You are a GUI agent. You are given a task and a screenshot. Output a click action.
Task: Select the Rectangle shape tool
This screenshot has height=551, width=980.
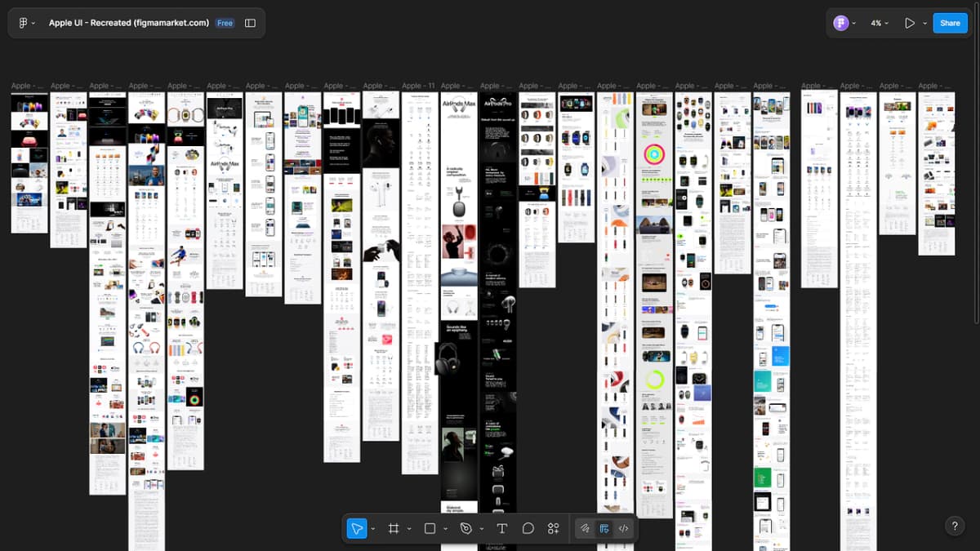(430, 529)
